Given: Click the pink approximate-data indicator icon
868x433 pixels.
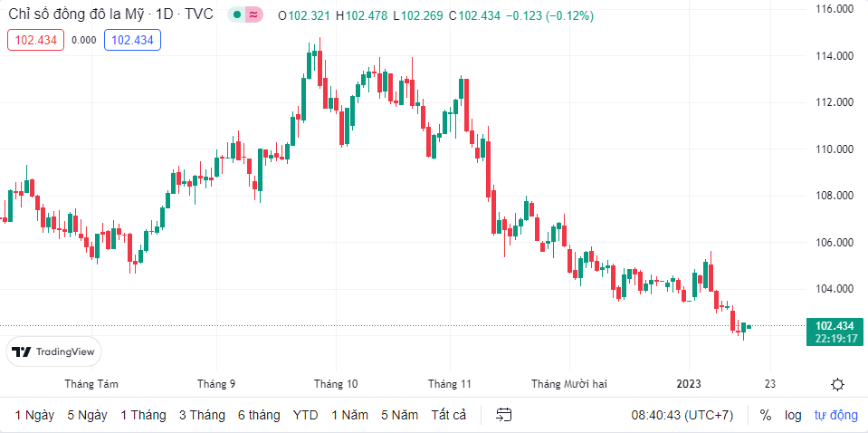Looking at the screenshot, I should [254, 15].
